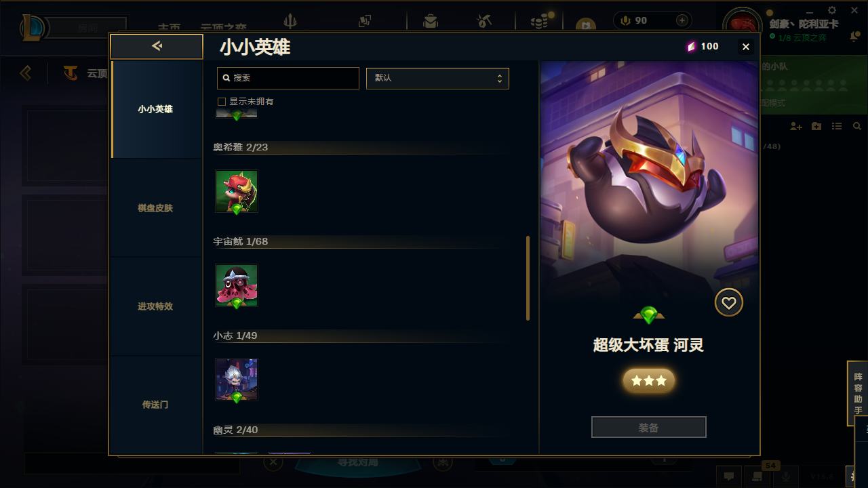Click the 装备 equip button
This screenshot has height=488, width=868.
[649, 428]
